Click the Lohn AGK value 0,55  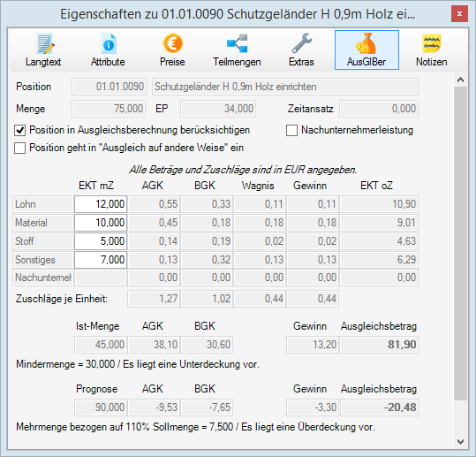pyautogui.click(x=154, y=204)
